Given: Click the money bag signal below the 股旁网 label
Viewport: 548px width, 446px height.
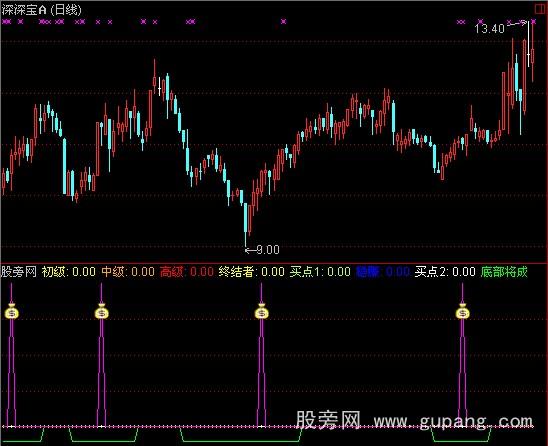Looking at the screenshot, I should tap(12, 312).
